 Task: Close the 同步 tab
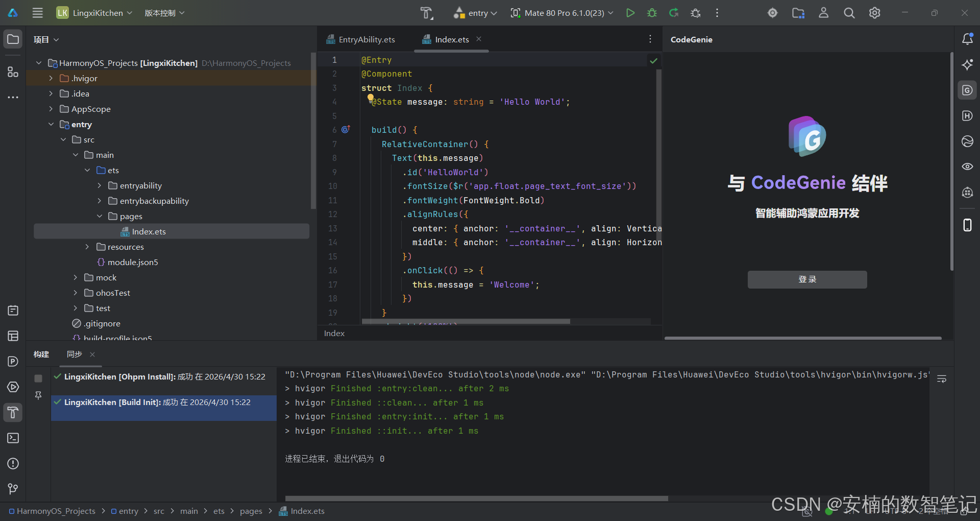click(x=92, y=354)
